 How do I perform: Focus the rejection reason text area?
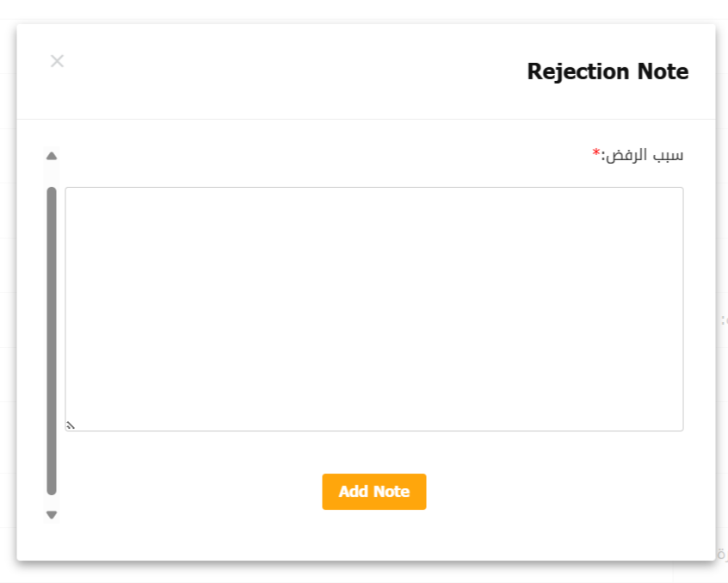point(374,308)
